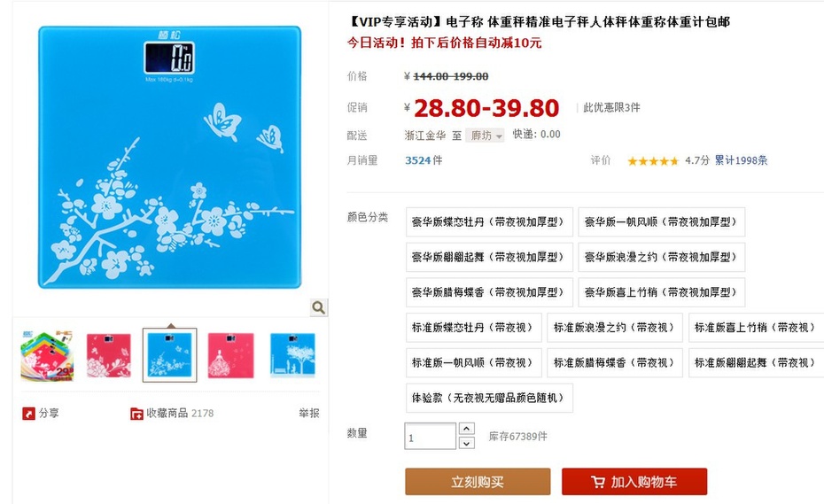Click 立刻购买 buy now button
This screenshot has width=824, height=504.
(x=478, y=481)
